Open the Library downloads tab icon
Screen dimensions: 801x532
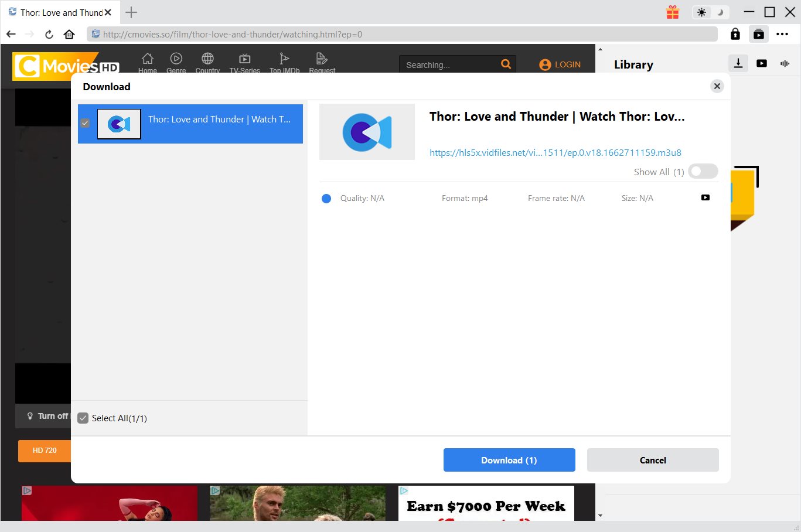tap(738, 63)
